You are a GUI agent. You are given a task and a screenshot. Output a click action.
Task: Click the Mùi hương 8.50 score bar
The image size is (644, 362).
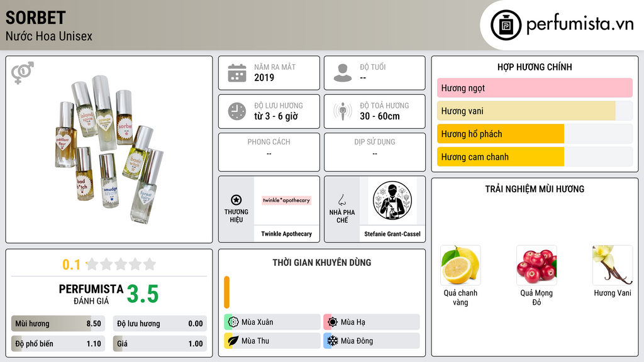[58, 324]
